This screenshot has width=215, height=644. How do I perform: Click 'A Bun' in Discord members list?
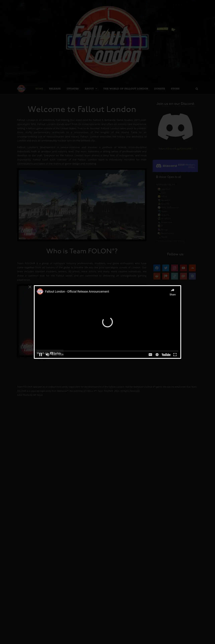coord(164,196)
